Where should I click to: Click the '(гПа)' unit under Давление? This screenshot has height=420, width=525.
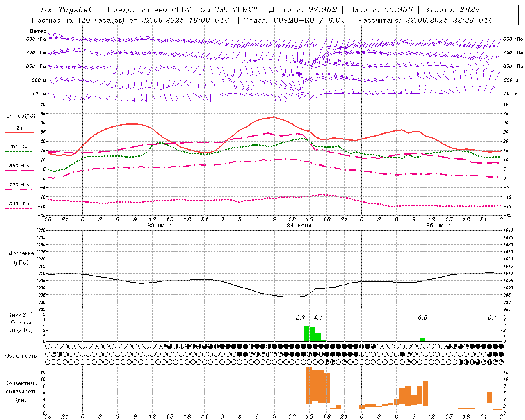pos(21,262)
